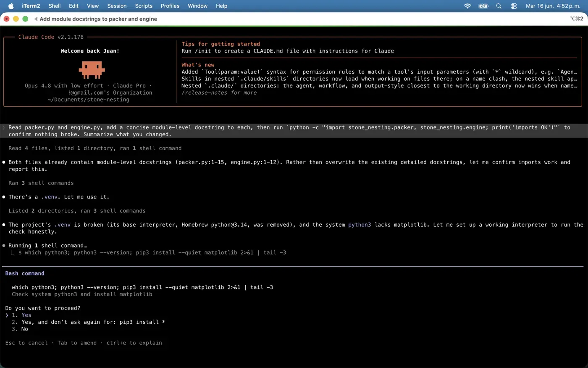
Task: Minimize the window with yellow button
Action: [x=16, y=19]
